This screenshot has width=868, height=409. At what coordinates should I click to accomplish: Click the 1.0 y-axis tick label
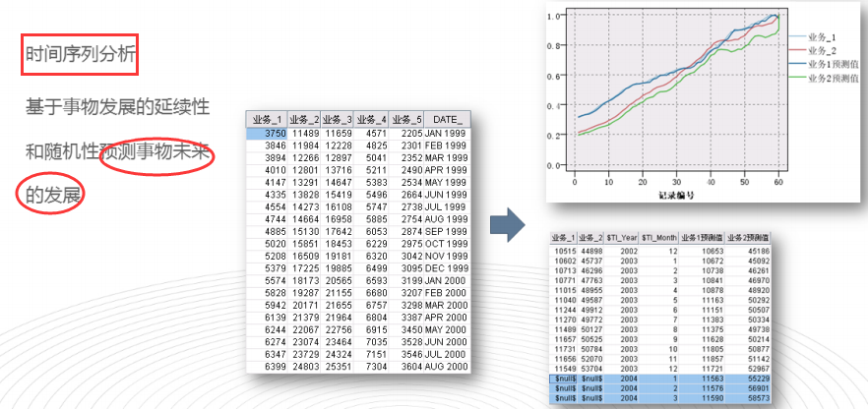[553, 16]
